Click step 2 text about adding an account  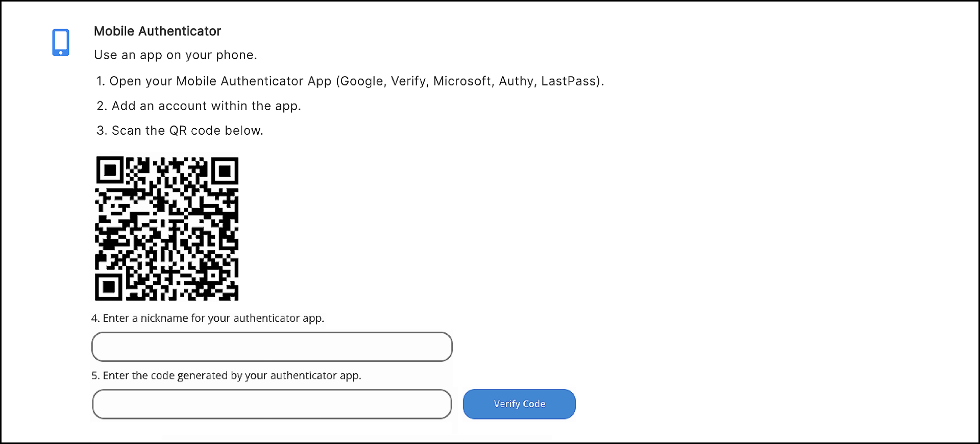[199, 106]
